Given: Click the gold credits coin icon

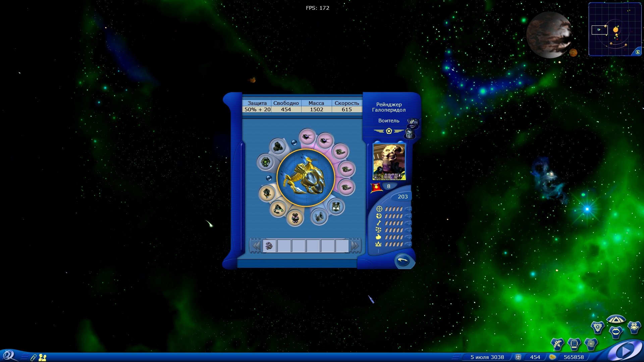Looking at the screenshot, I should 552,357.
